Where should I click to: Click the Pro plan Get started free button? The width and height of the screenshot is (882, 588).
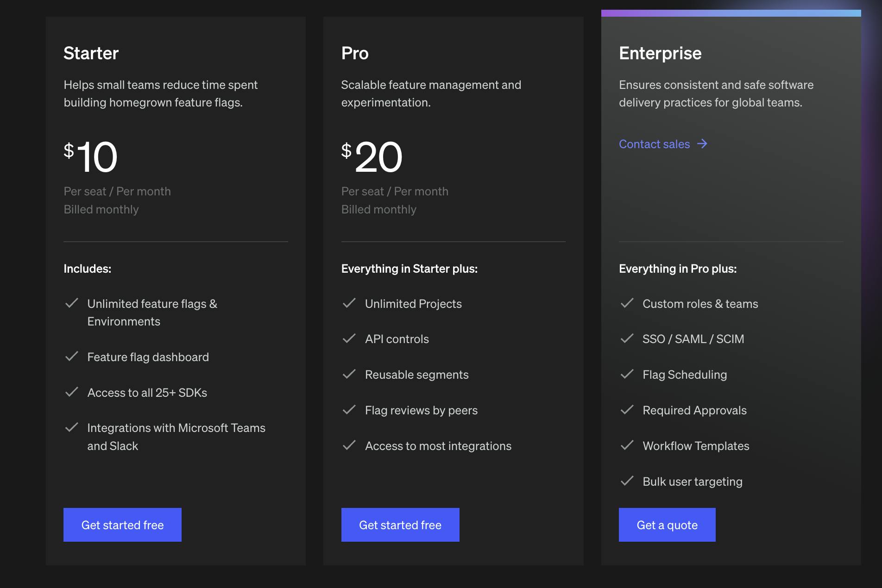click(400, 525)
